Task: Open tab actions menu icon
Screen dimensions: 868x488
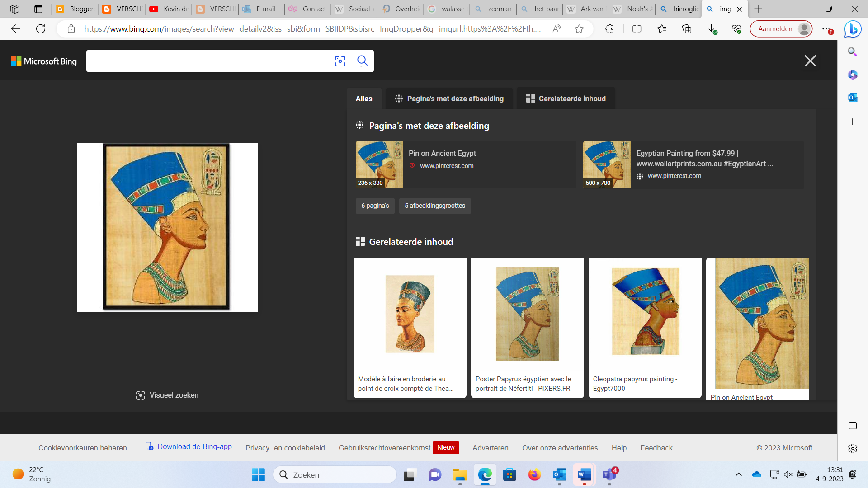Action: (38, 9)
